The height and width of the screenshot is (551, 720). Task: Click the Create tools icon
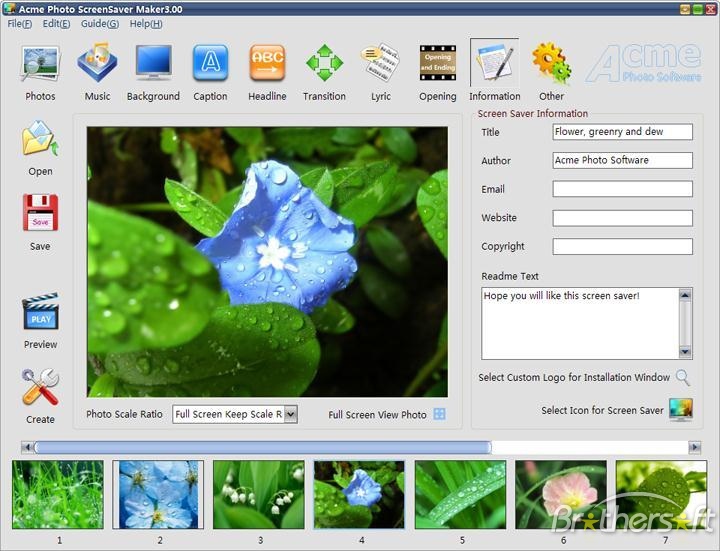[40, 387]
